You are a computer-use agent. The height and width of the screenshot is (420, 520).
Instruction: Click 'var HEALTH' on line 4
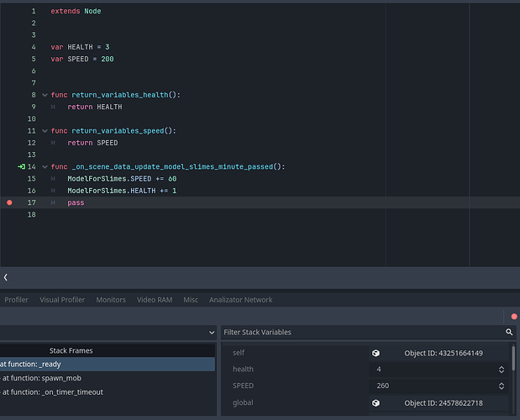(72, 47)
